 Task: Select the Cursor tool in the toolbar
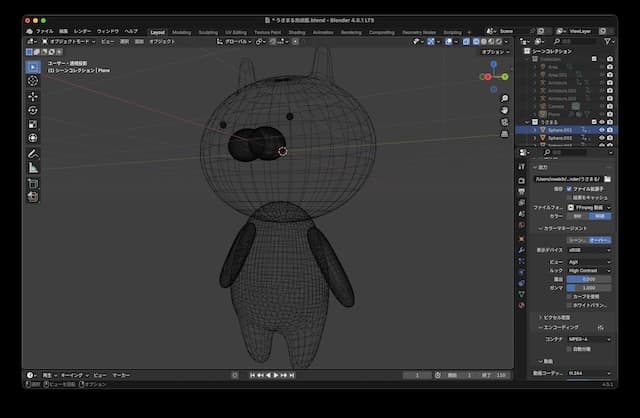pos(33,80)
